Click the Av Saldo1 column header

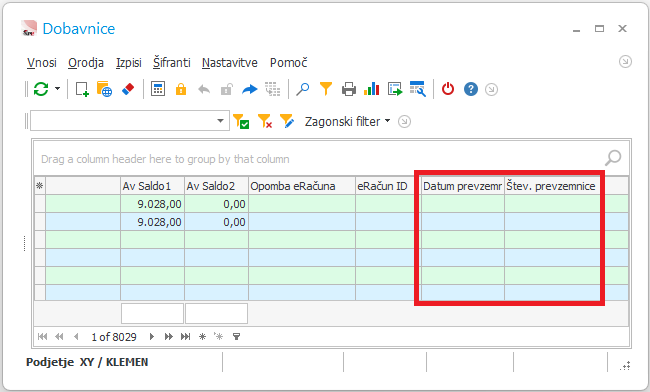(x=152, y=186)
